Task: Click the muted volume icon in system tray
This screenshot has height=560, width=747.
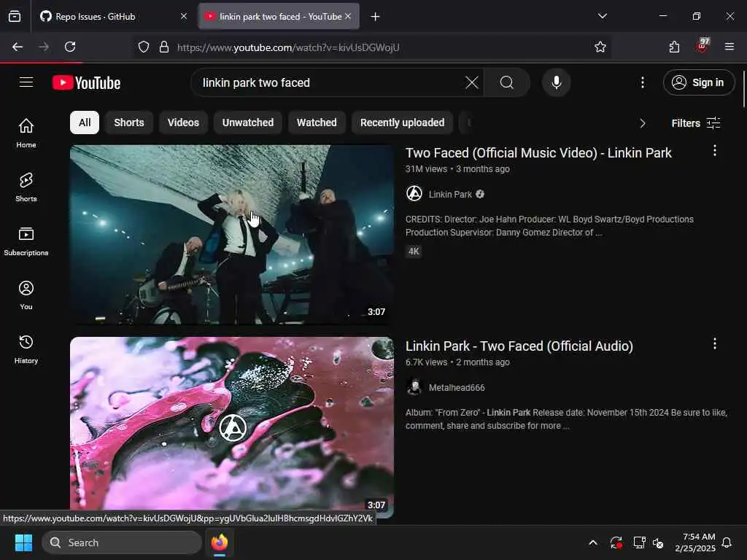Action: click(x=658, y=542)
